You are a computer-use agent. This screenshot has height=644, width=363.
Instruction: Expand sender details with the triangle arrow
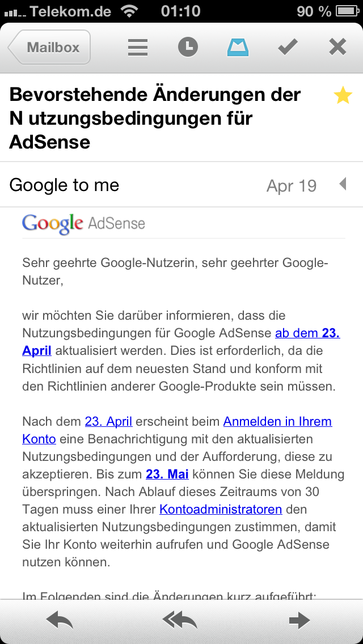(x=343, y=184)
